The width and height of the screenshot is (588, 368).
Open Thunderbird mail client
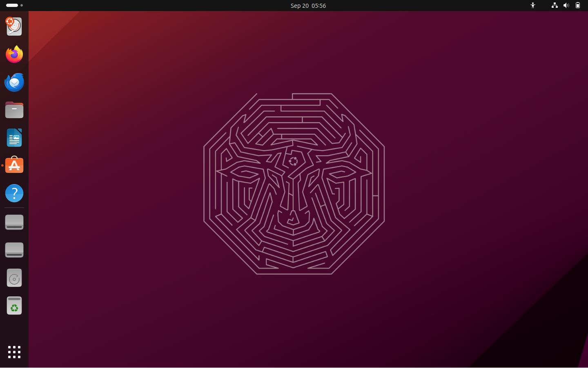point(14,82)
